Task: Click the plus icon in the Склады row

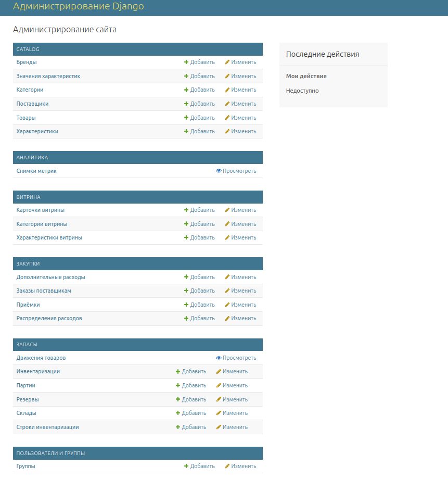Action: pos(177,413)
